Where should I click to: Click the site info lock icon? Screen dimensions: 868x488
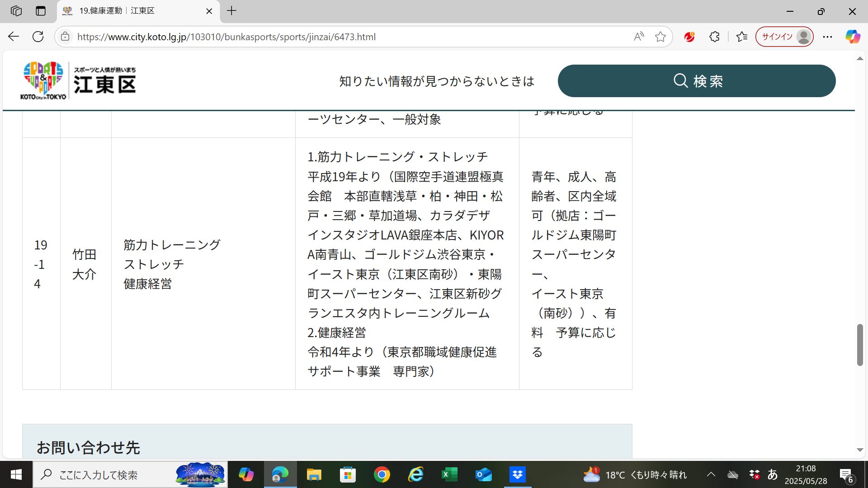pyautogui.click(x=65, y=37)
